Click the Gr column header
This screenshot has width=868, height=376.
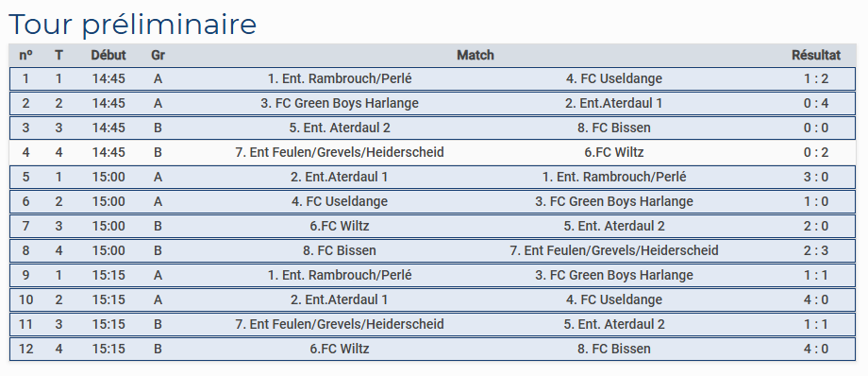158,55
